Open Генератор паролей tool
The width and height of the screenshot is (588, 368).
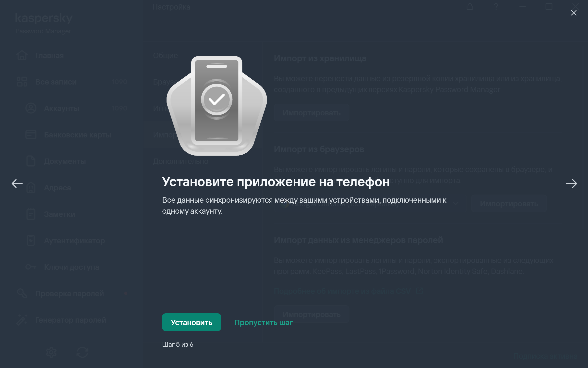point(71,320)
